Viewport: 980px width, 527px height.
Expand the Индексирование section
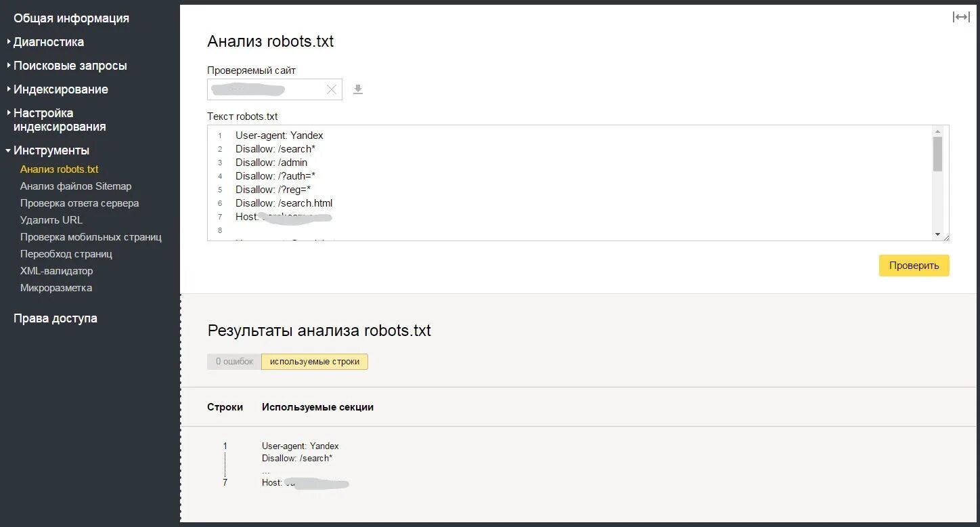coord(60,89)
